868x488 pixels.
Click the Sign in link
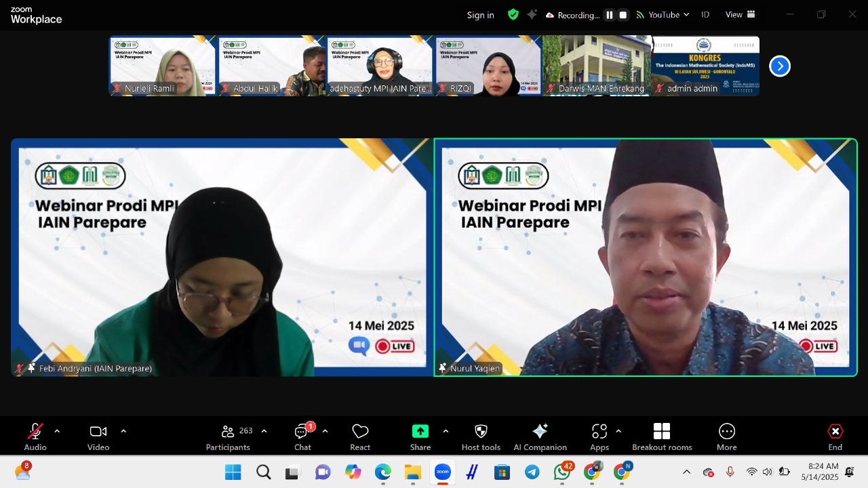pyautogui.click(x=480, y=15)
